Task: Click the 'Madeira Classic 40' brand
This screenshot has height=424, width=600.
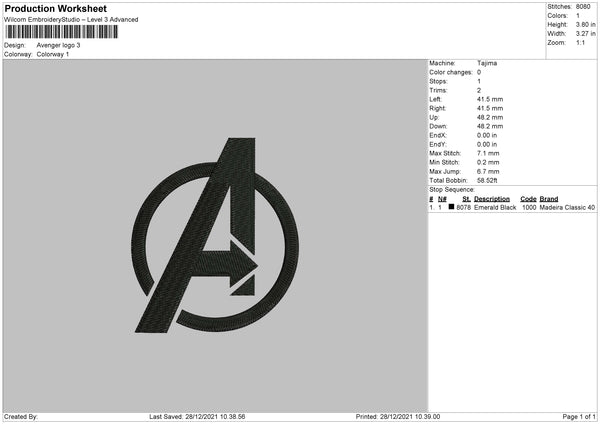Action: pos(567,207)
